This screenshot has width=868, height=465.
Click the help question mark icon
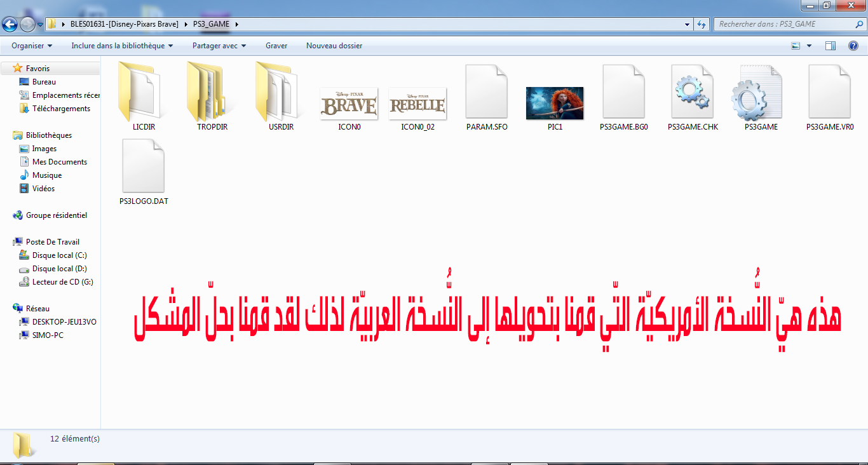pos(853,46)
